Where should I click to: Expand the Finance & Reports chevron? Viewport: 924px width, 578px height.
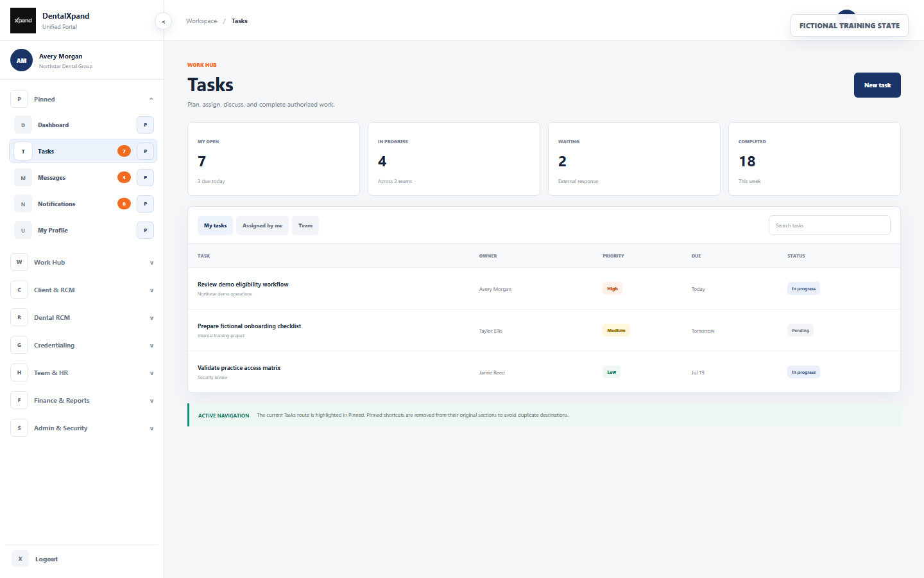click(x=151, y=401)
